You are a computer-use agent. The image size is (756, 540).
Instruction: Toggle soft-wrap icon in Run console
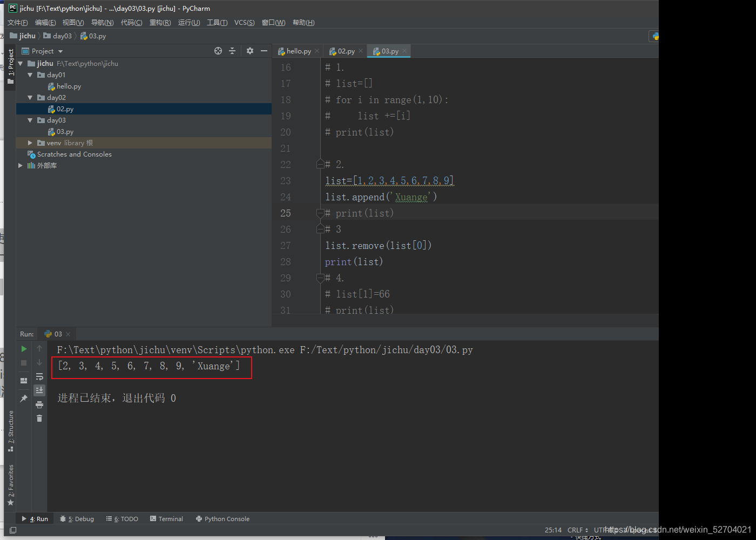coord(39,376)
